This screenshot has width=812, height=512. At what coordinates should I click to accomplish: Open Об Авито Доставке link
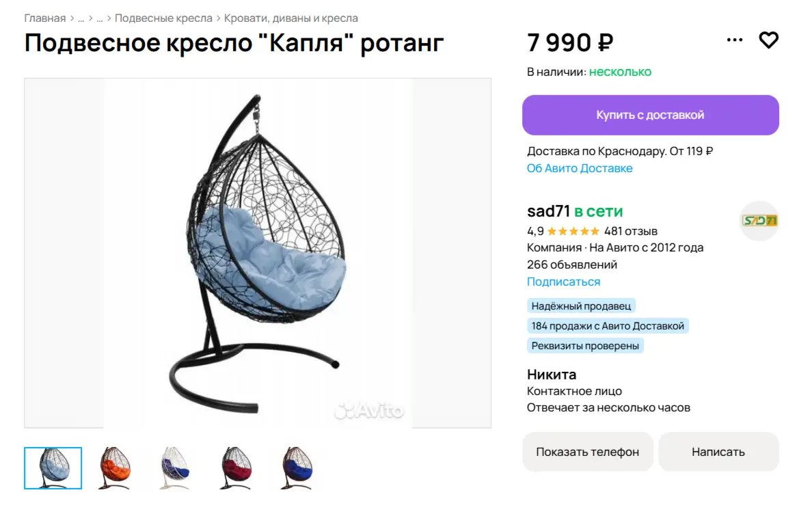click(580, 168)
